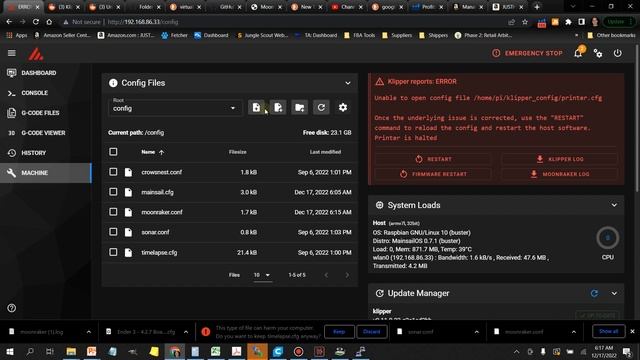Refresh the config file list

click(321, 107)
